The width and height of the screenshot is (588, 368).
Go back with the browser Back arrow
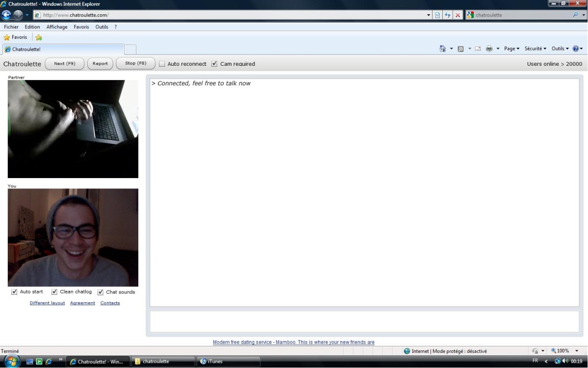pyautogui.click(x=6, y=15)
